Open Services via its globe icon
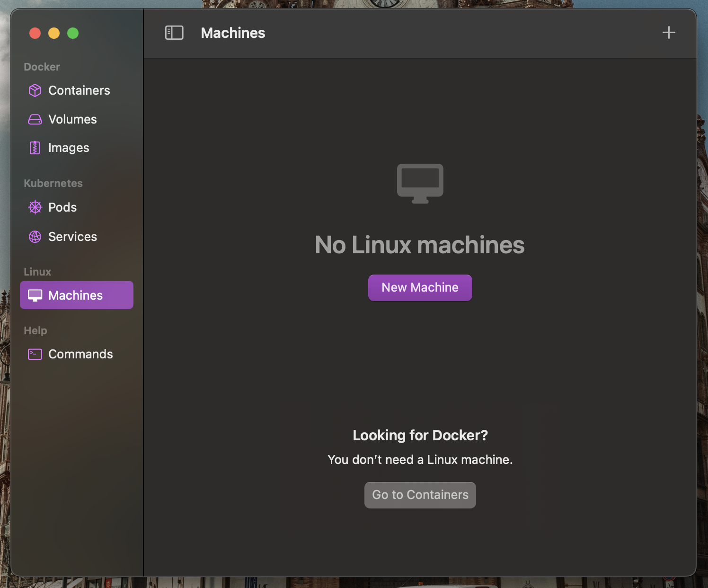Image resolution: width=708 pixels, height=588 pixels. (35, 237)
